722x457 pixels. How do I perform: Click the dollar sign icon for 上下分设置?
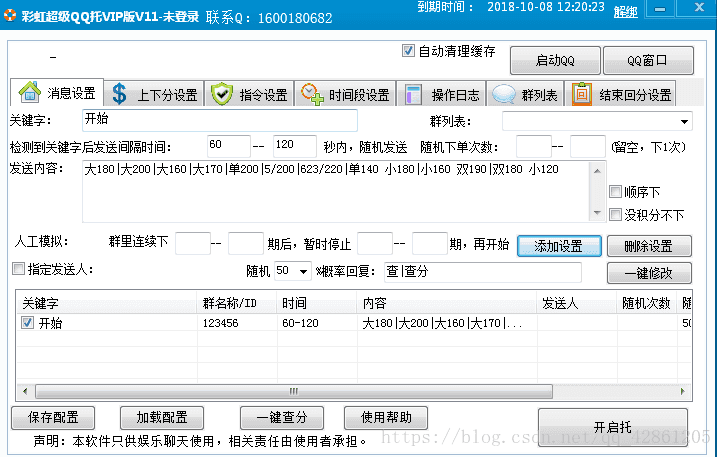coord(119,94)
